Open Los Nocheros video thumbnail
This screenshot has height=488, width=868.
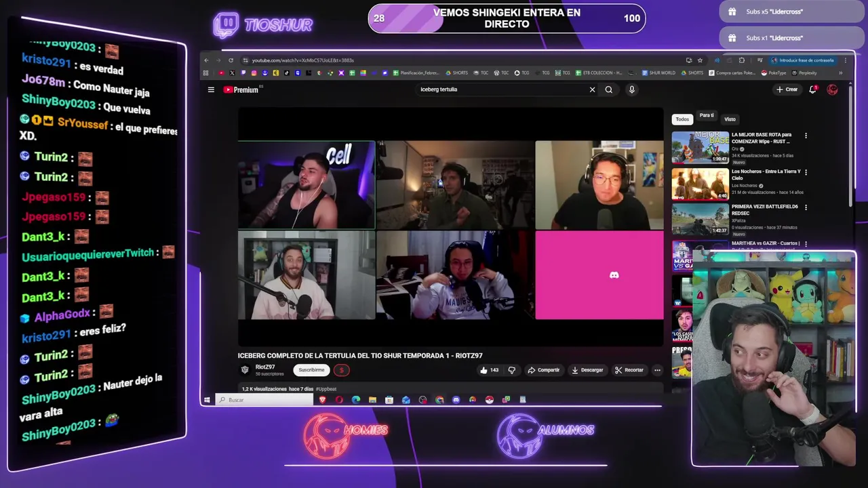tap(701, 184)
